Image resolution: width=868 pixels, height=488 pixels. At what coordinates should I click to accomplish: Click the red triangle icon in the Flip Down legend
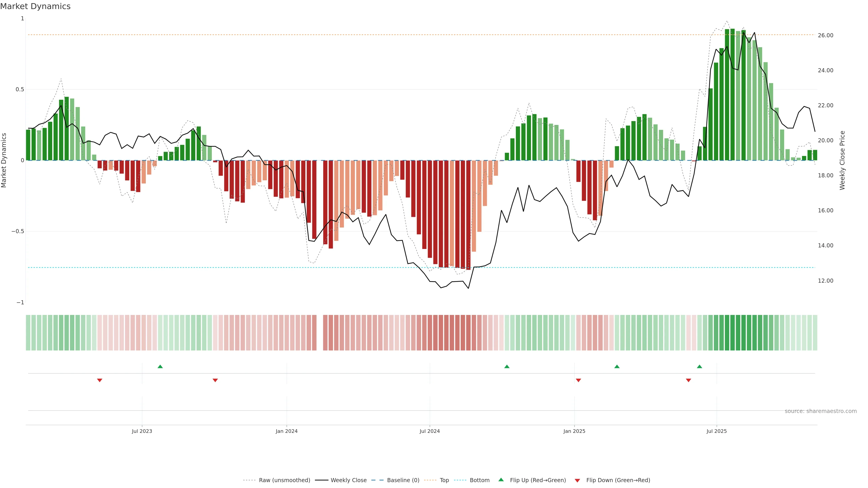point(577,480)
